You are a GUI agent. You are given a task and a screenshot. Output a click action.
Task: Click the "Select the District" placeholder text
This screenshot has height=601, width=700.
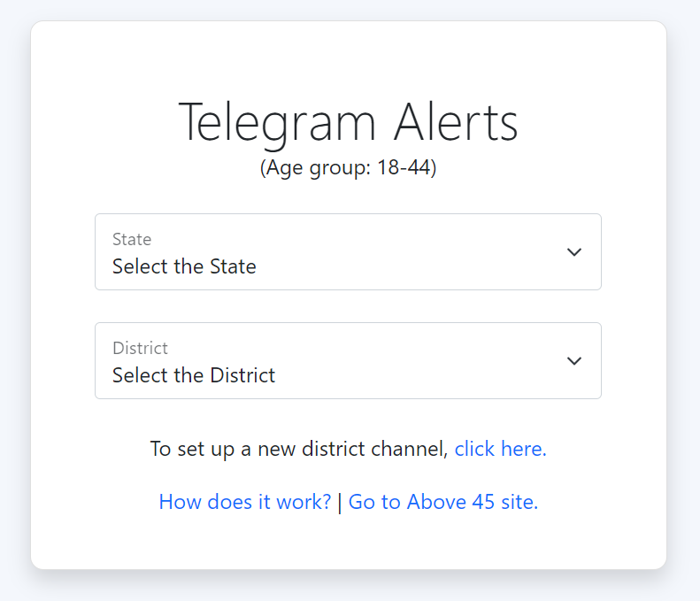194,375
